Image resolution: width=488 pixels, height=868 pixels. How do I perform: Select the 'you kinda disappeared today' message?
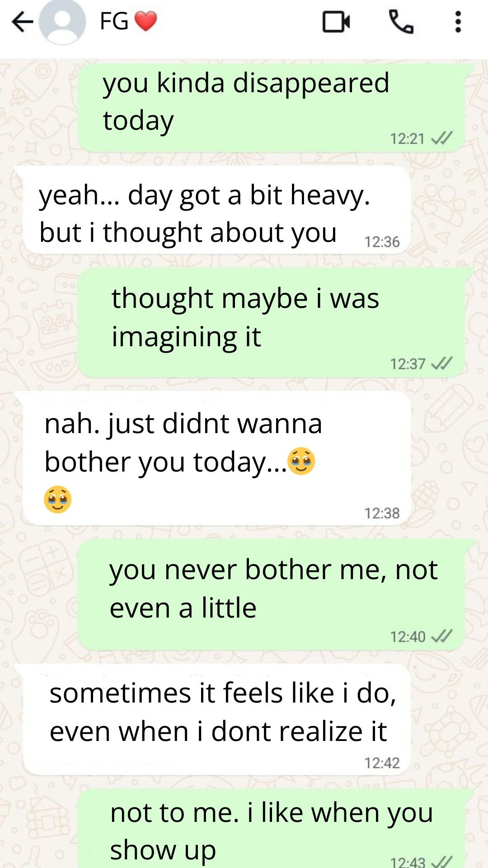click(x=271, y=107)
